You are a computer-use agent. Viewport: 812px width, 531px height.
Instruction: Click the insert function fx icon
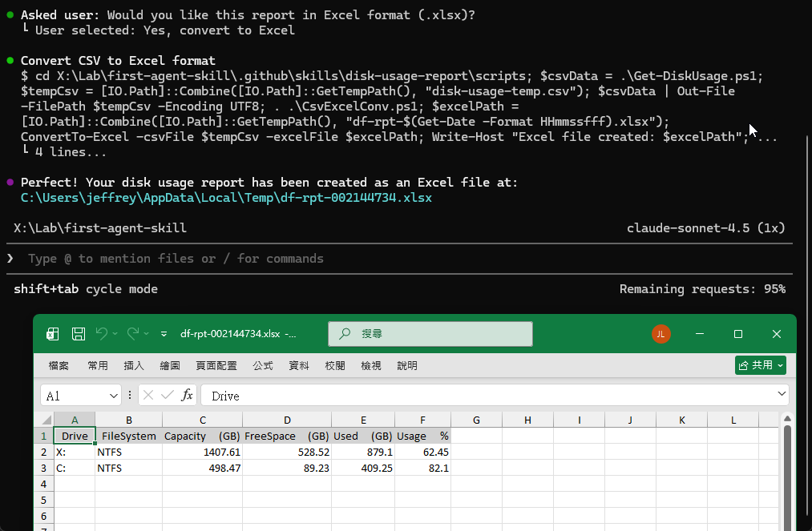point(187,396)
